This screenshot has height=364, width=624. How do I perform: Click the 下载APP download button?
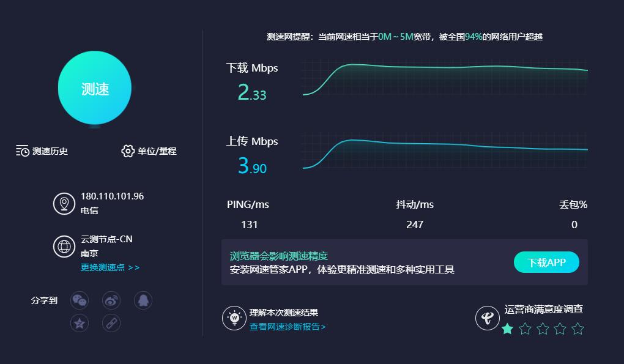point(546,262)
